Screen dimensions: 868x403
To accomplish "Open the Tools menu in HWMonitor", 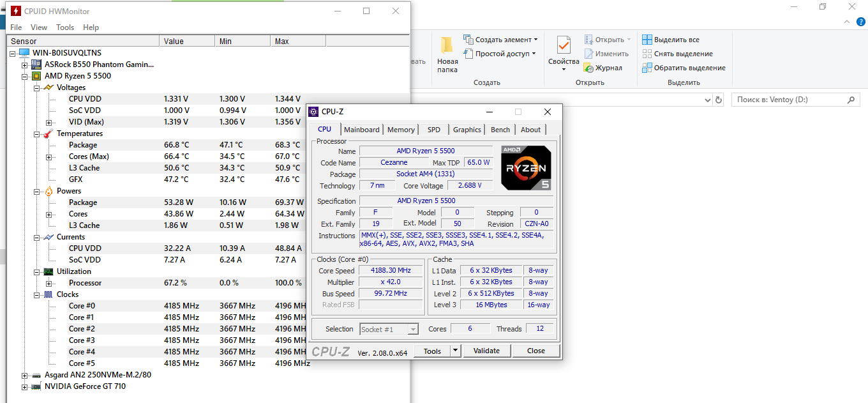I will [65, 27].
